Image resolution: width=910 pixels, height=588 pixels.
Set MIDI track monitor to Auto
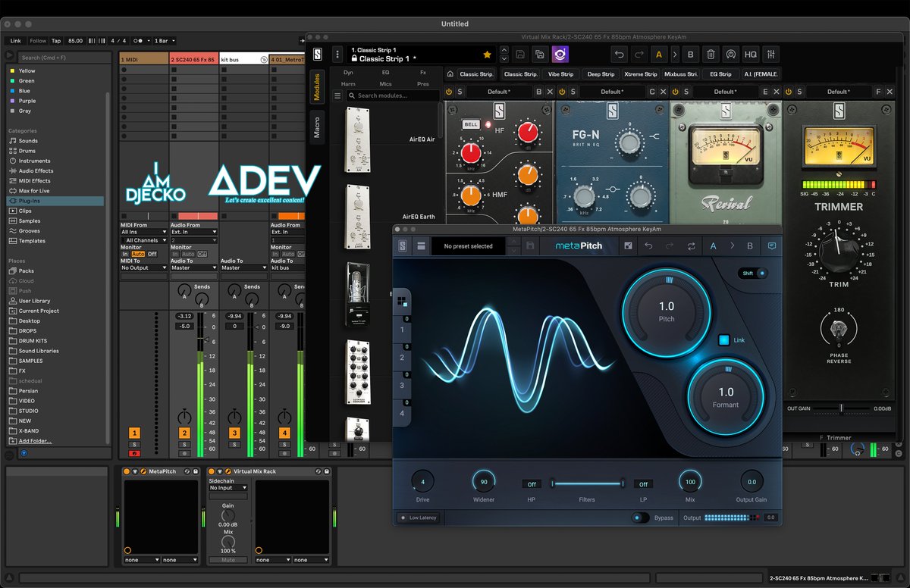138,254
